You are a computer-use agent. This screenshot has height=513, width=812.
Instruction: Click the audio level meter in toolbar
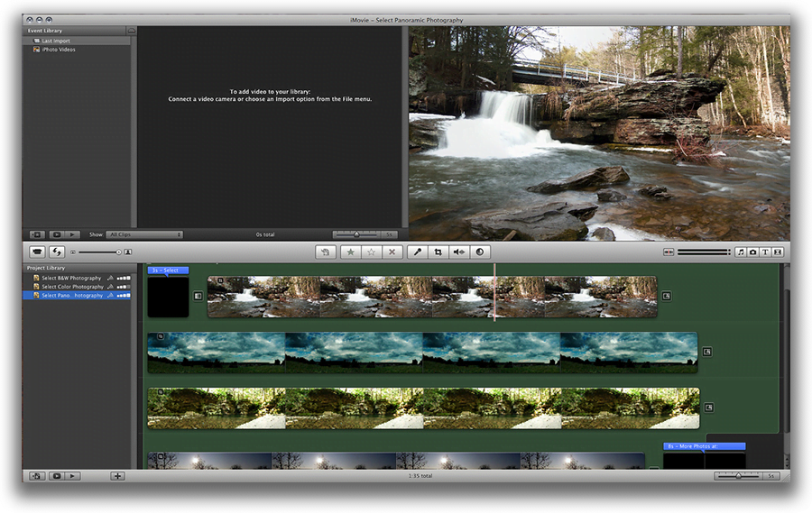click(704, 252)
